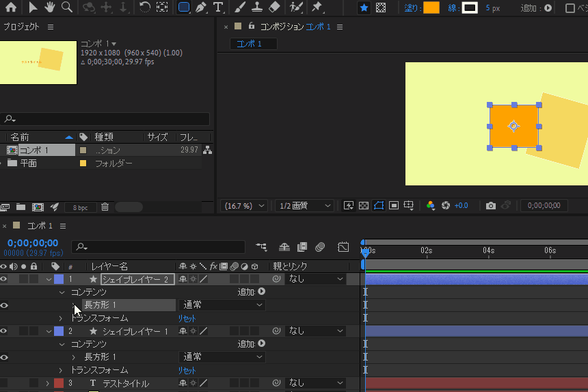Click 8 bpc color depth button

pos(80,207)
